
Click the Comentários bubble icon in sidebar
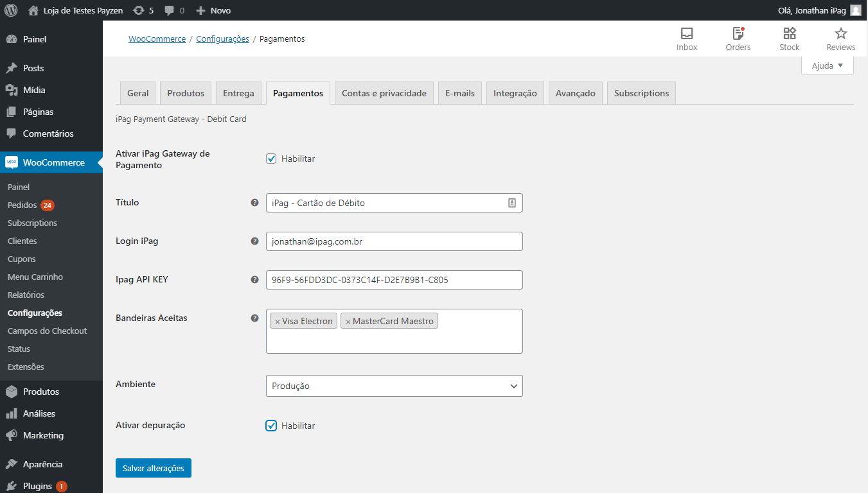pos(12,134)
